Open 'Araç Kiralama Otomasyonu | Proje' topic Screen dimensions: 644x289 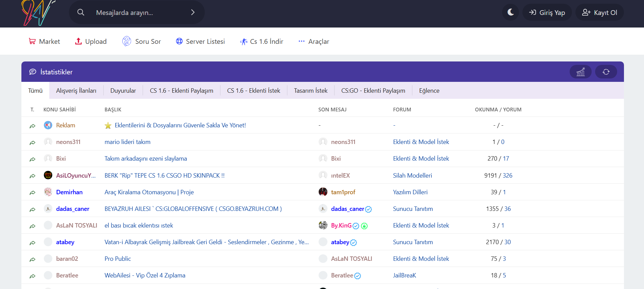coord(149,192)
